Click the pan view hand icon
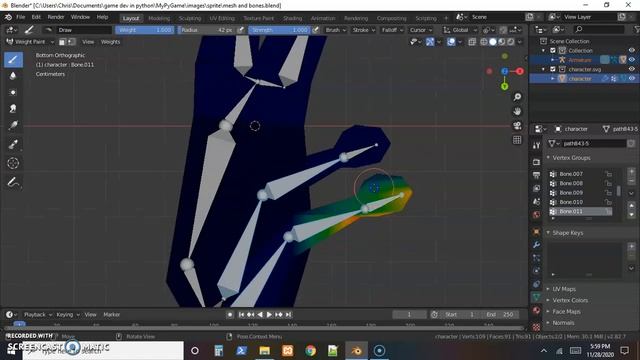640x360 pixels. [x=517, y=111]
